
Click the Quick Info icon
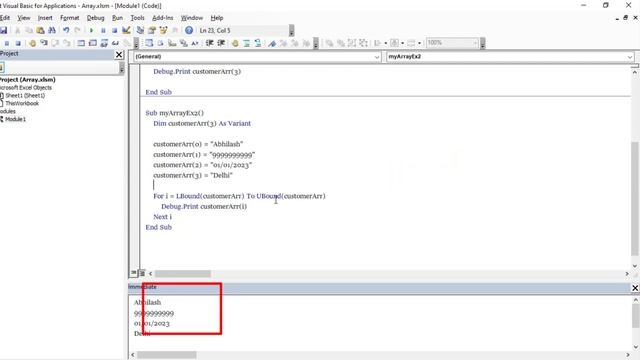[172, 43]
